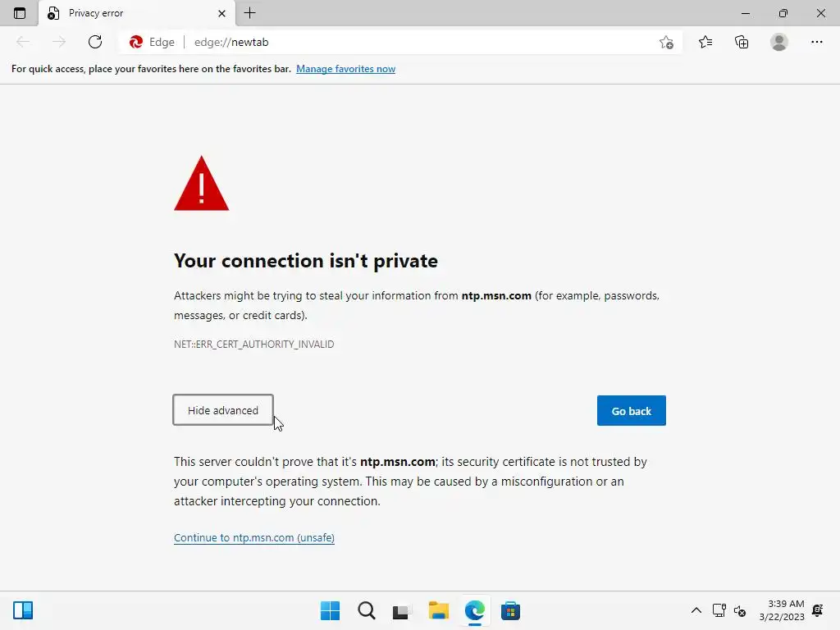This screenshot has height=630, width=840.
Task: Open the notification center icon
Action: [818, 610]
